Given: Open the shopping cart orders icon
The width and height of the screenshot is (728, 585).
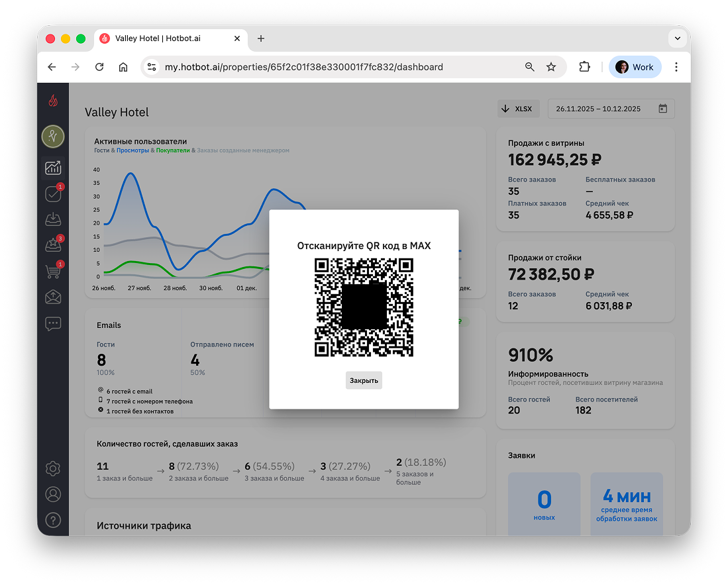Looking at the screenshot, I should (x=53, y=271).
